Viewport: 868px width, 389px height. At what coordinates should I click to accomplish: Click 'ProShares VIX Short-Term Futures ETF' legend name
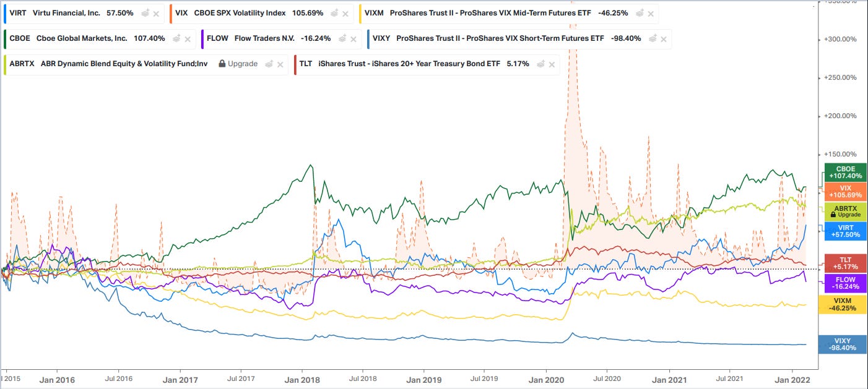[500, 38]
